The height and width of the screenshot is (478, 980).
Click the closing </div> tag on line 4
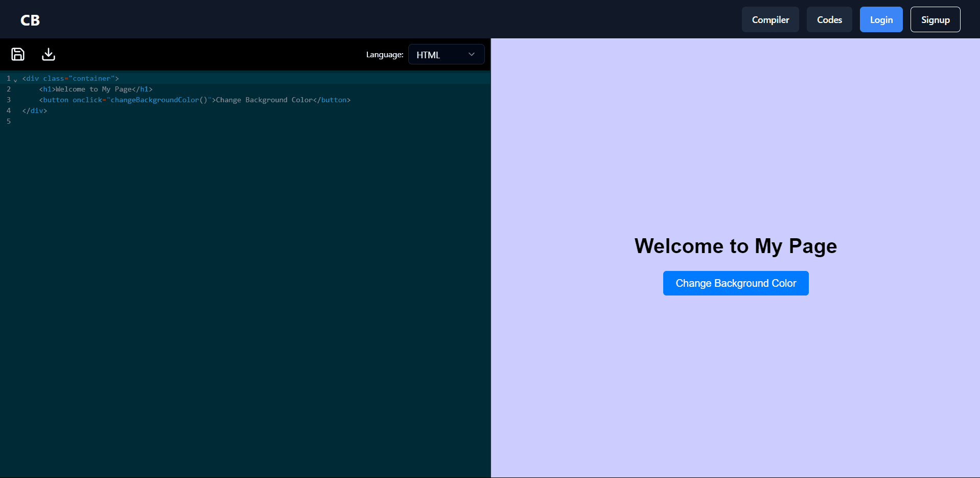coord(35,111)
